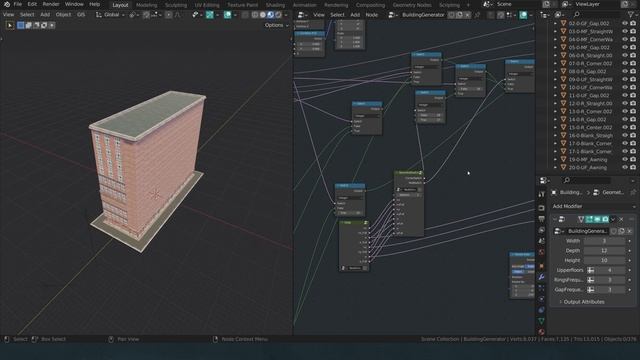Open the Global transform orientation dropdown
Screen dimensions: 640x360
[x=110, y=15]
